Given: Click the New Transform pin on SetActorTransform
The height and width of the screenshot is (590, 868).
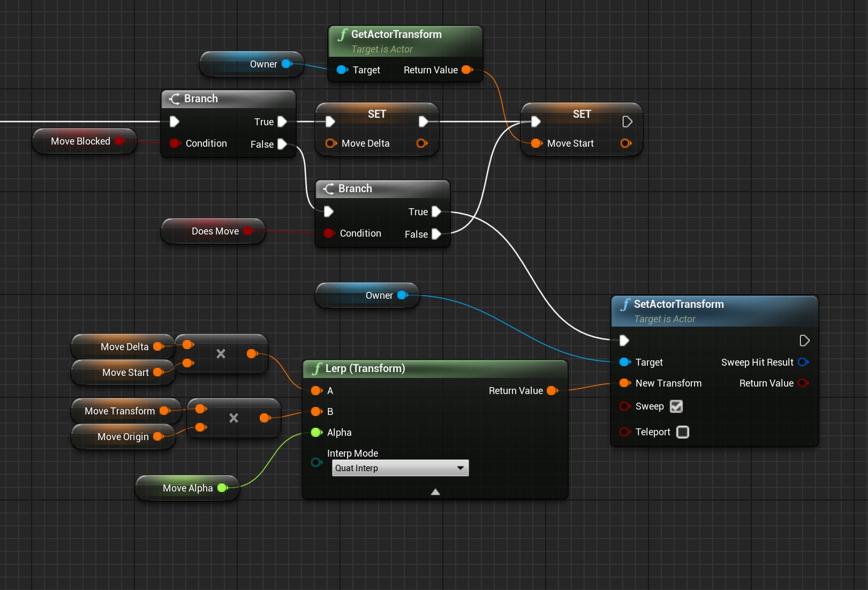Looking at the screenshot, I should click(x=624, y=383).
